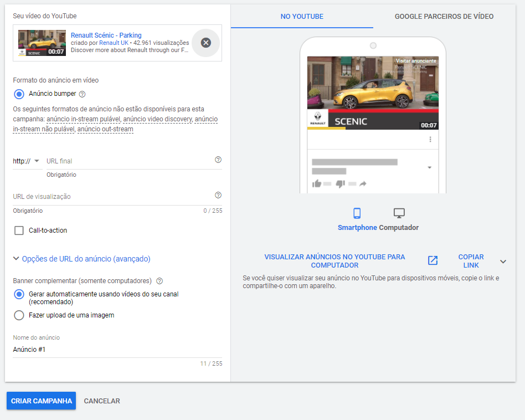The height and width of the screenshot is (420, 525).
Task: Open help for Anúncio bumper format
Action: click(x=82, y=94)
